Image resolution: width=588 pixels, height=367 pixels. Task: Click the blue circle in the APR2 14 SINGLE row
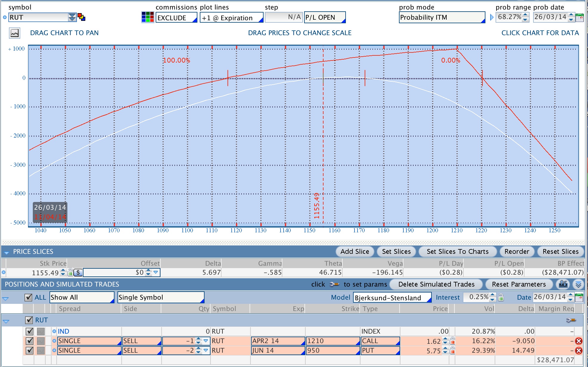[x=54, y=341]
